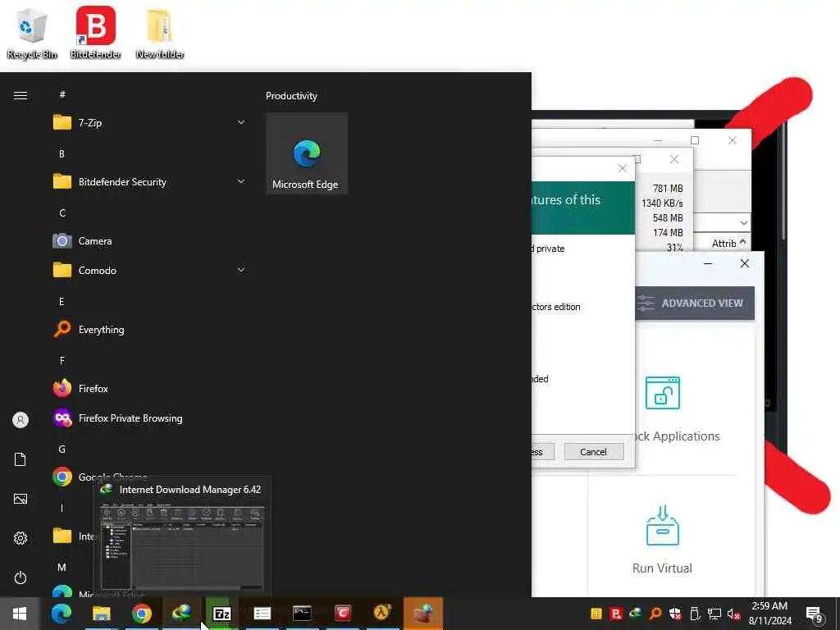Open the Comodo red taskbar icon

tap(342, 614)
